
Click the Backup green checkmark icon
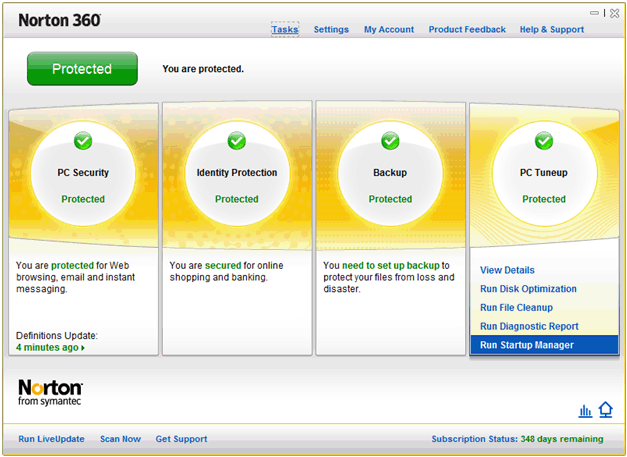390,141
